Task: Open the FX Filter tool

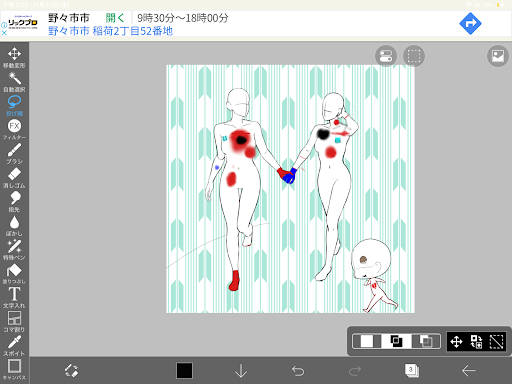Action: (14, 129)
